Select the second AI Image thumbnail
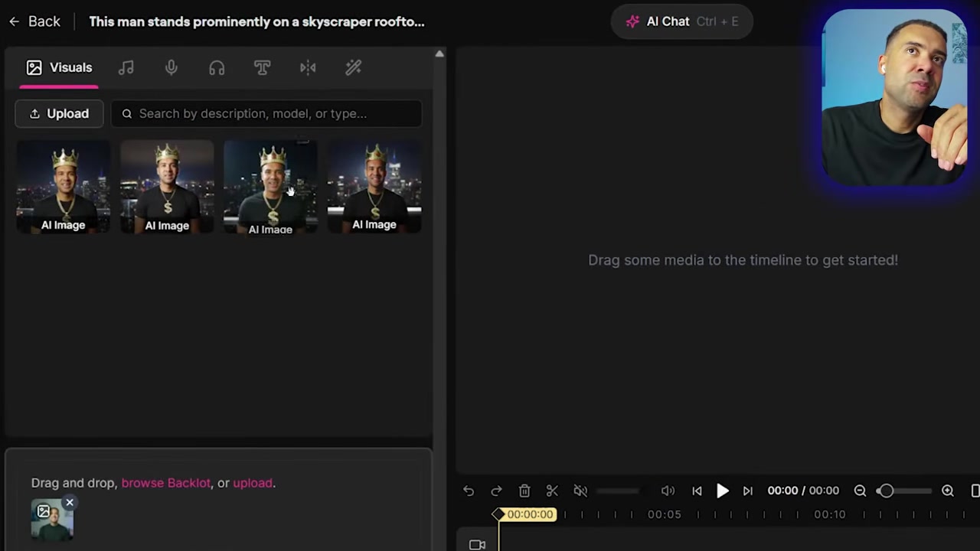Image resolution: width=980 pixels, height=551 pixels. point(167,187)
